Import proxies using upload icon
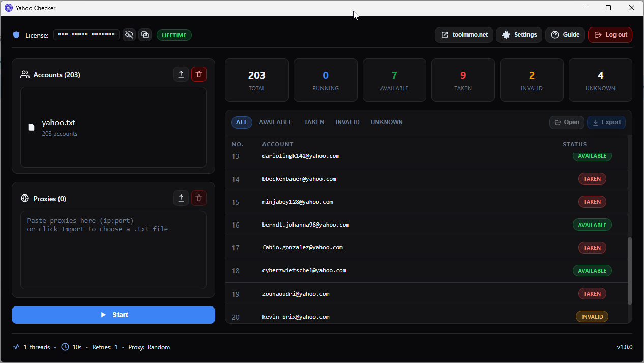Screen dimensions: 644x363 point(181,198)
